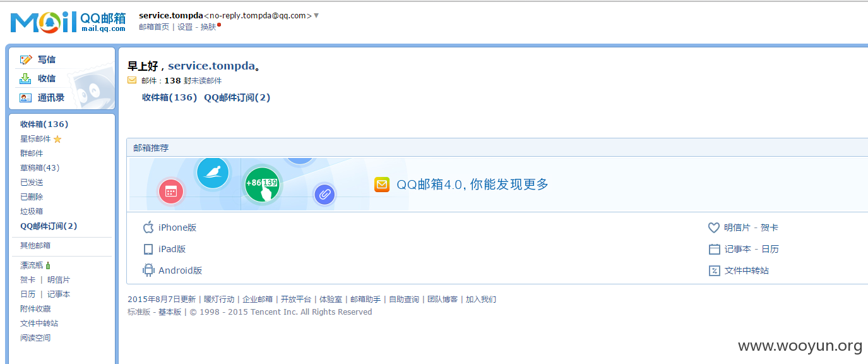This screenshot has width=868, height=364.
Task: Open 阅读空间 in sidebar
Action: point(35,338)
